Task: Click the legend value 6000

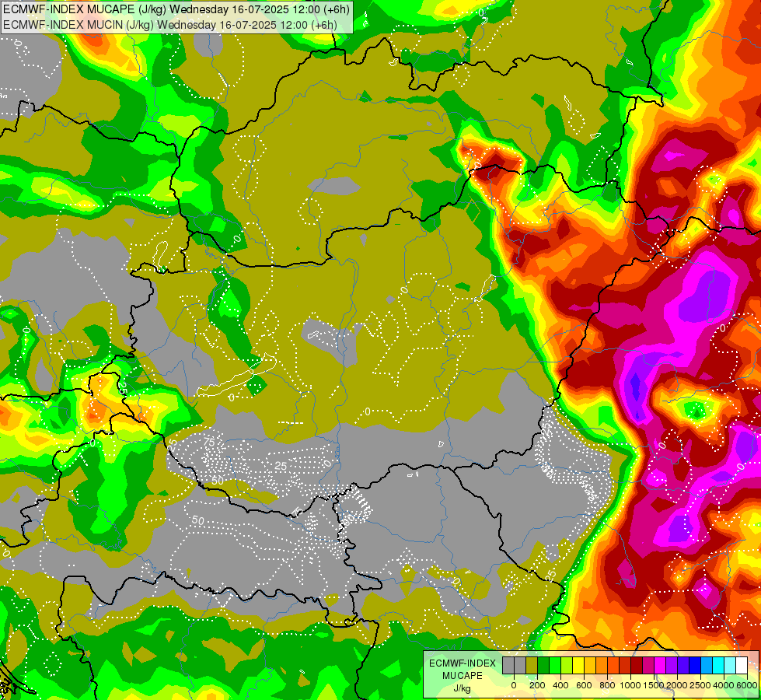Action: (747, 685)
